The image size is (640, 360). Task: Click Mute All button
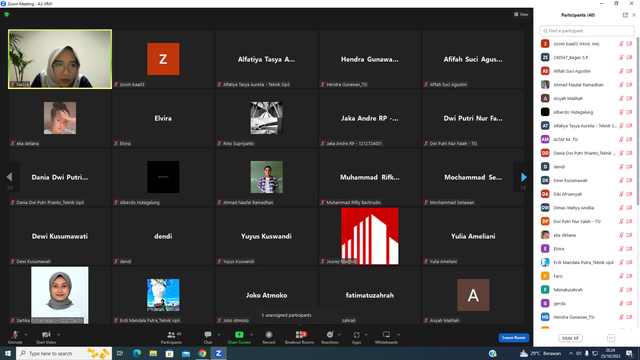tap(570, 338)
